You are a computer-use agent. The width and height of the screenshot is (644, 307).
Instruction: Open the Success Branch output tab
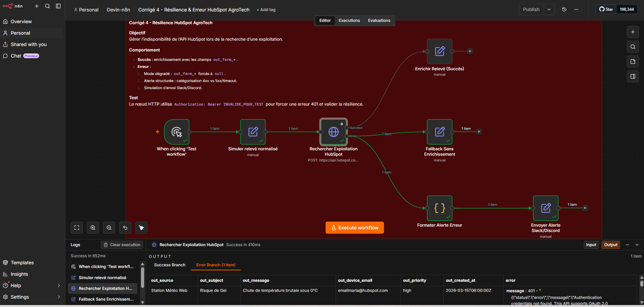click(170, 265)
